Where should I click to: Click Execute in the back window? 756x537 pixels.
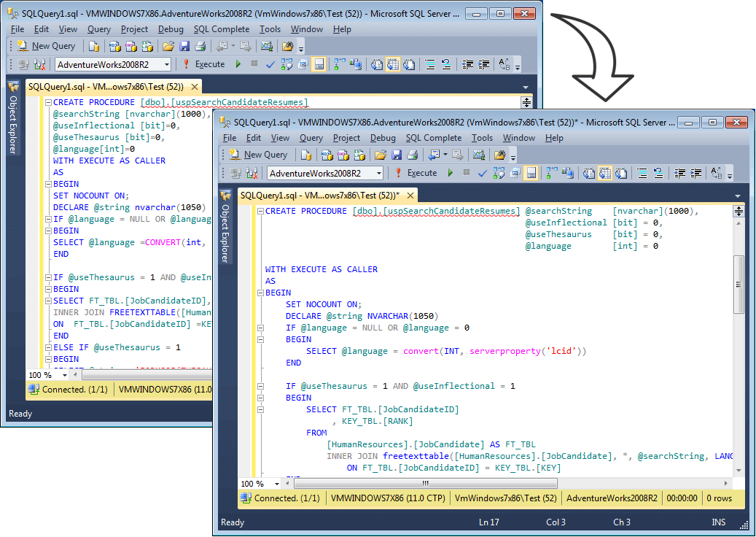click(204, 64)
